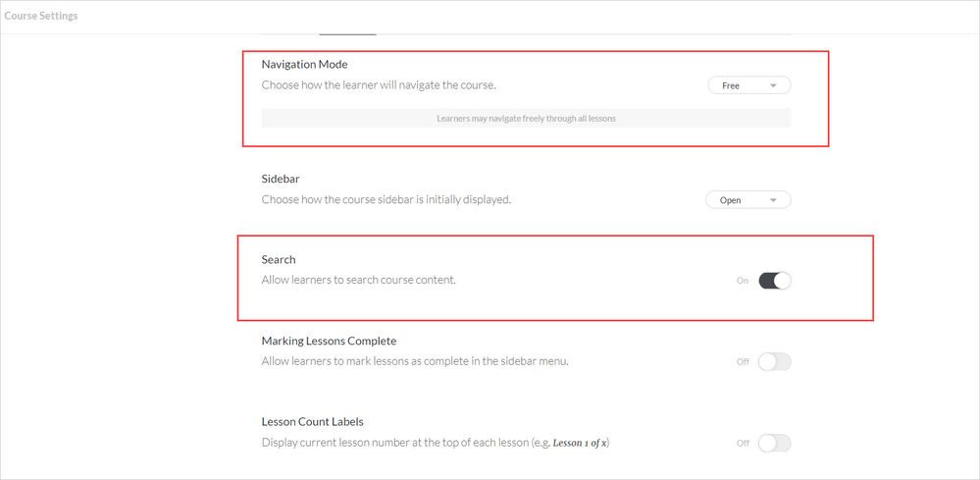Image resolution: width=980 pixels, height=480 pixels.
Task: Click the Search setting heading
Action: tap(279, 259)
